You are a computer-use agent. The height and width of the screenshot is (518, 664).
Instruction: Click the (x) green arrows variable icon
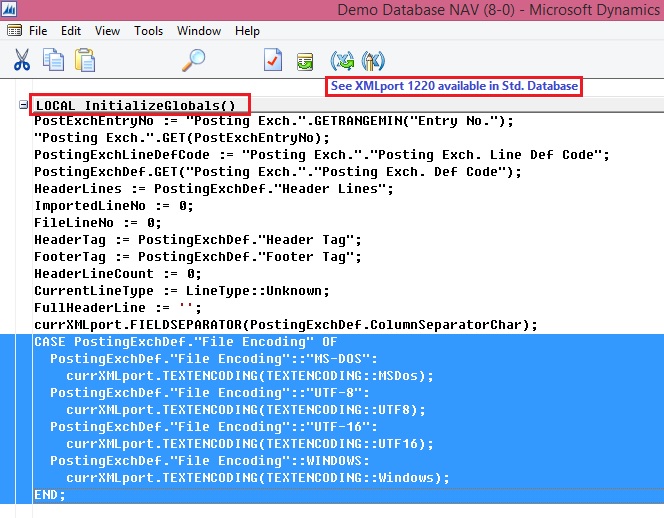(x=342, y=61)
